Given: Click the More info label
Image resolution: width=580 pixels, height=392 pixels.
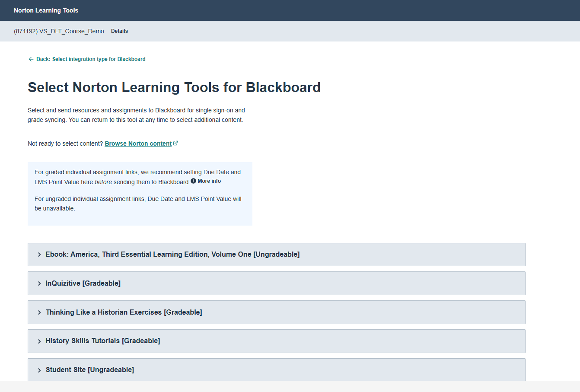Looking at the screenshot, I should [209, 181].
